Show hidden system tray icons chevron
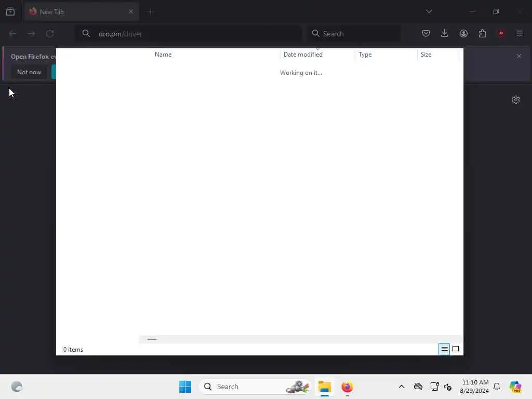 pyautogui.click(x=402, y=387)
